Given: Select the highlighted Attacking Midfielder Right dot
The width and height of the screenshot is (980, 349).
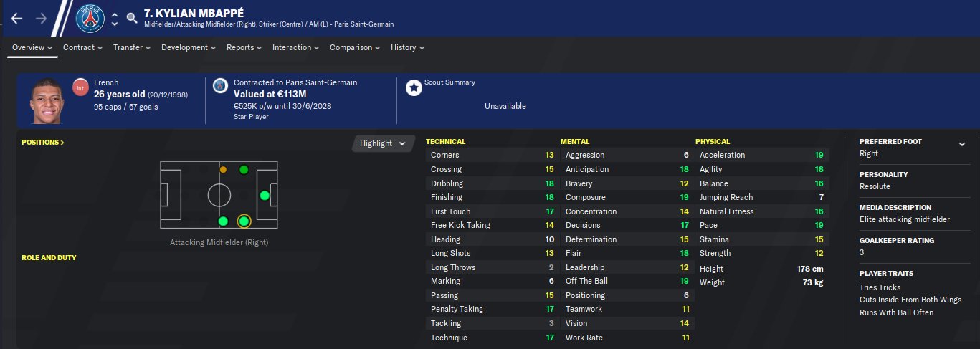Looking at the screenshot, I should [244, 221].
